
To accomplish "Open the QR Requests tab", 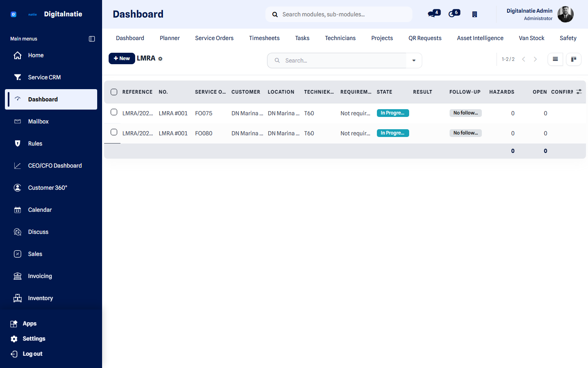I will coord(425,38).
